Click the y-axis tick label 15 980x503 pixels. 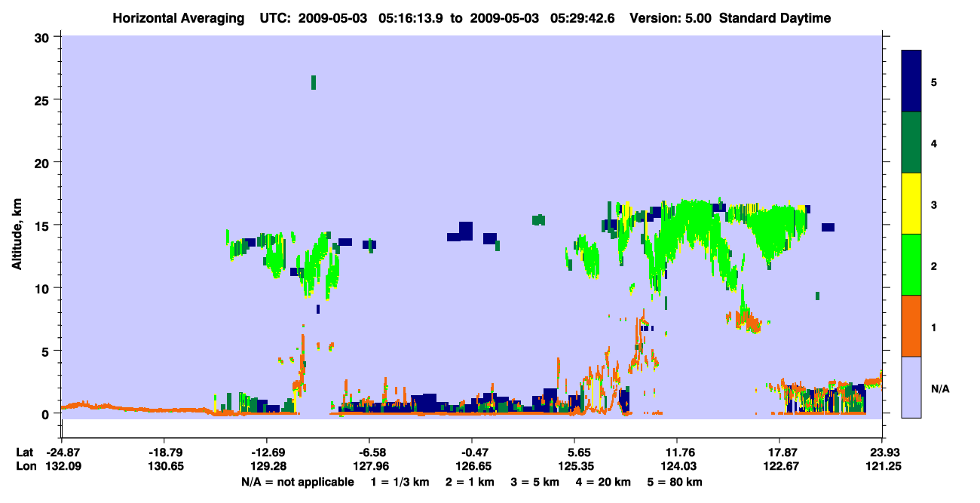coord(44,225)
